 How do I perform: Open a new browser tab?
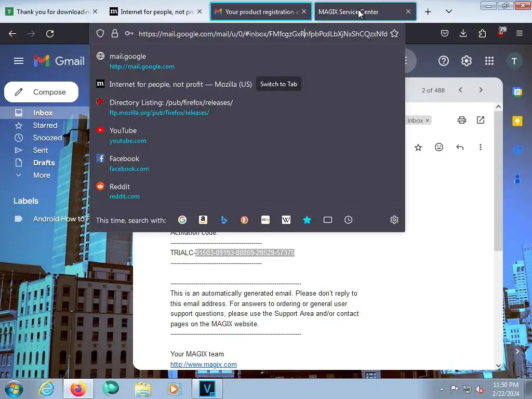[428, 11]
